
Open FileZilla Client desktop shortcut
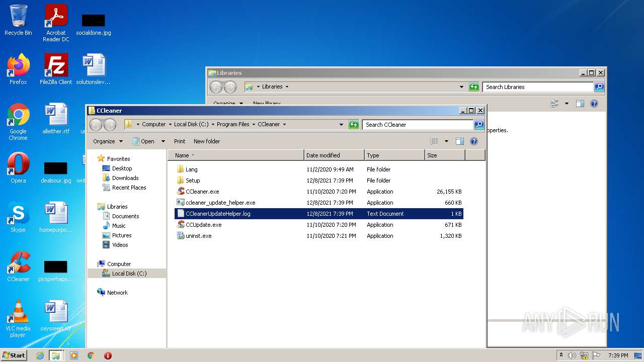(x=56, y=69)
